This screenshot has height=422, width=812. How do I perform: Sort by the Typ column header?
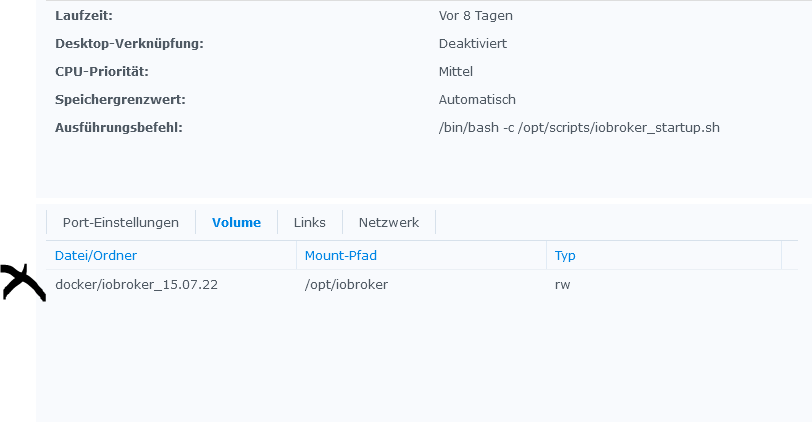565,256
